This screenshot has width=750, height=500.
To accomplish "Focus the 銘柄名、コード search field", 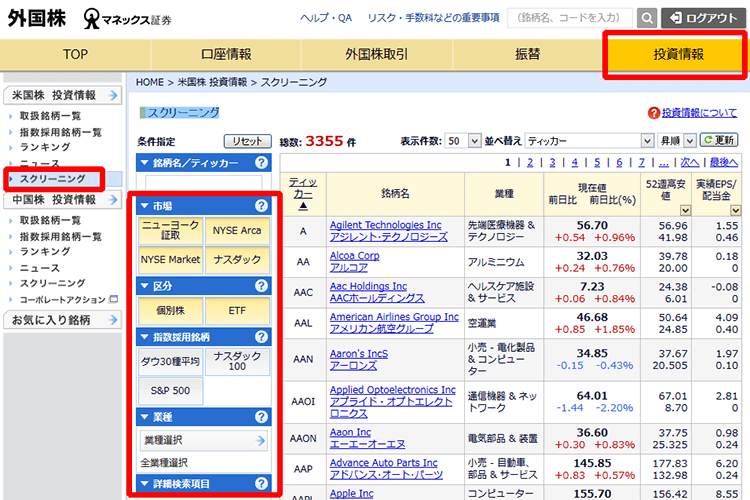I will click(570, 18).
